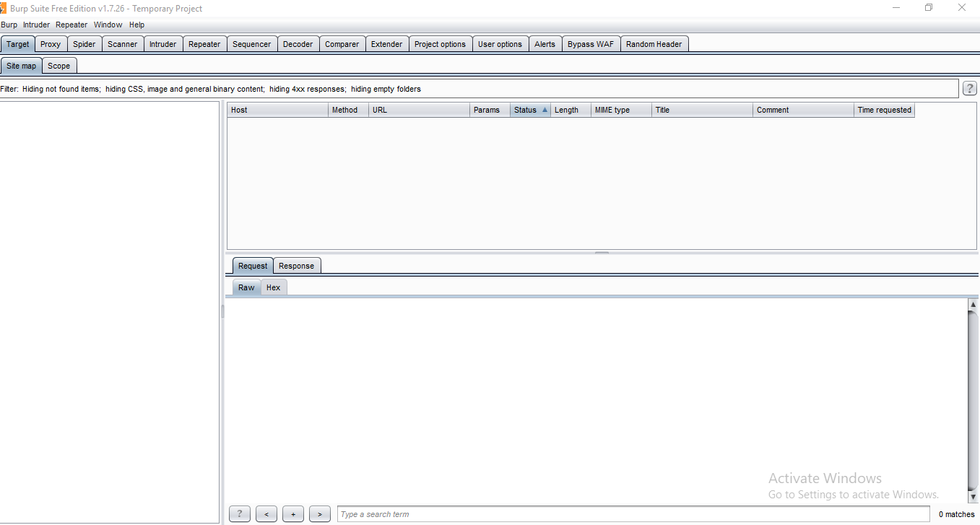Select the Request tab
The height and width of the screenshot is (525, 980).
click(253, 266)
